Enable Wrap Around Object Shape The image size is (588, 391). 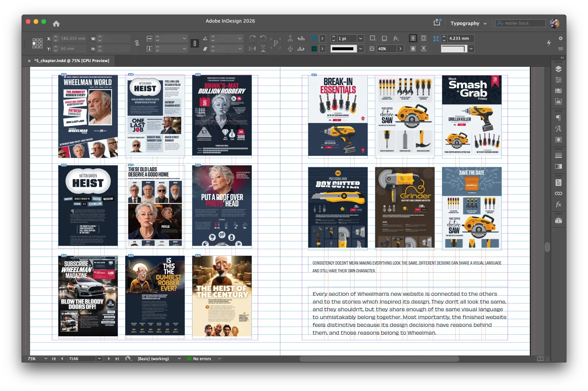[x=413, y=49]
